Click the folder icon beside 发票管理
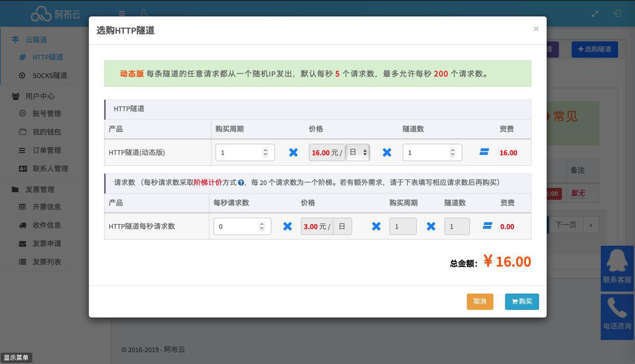Viewport: 635px width, 364px height. 15,189
